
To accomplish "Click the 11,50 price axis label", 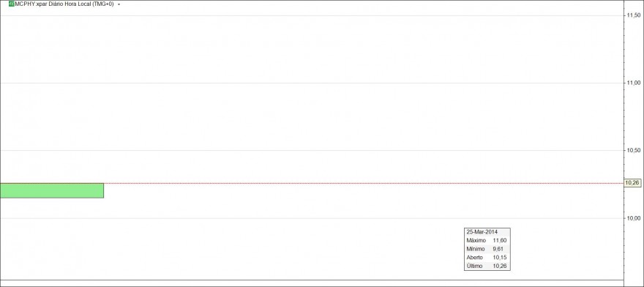I will (x=632, y=15).
